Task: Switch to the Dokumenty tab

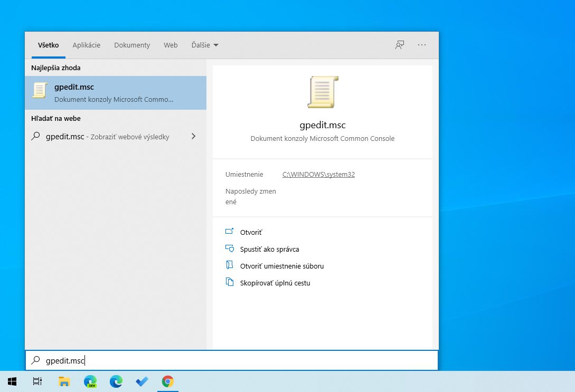Action: coord(132,45)
